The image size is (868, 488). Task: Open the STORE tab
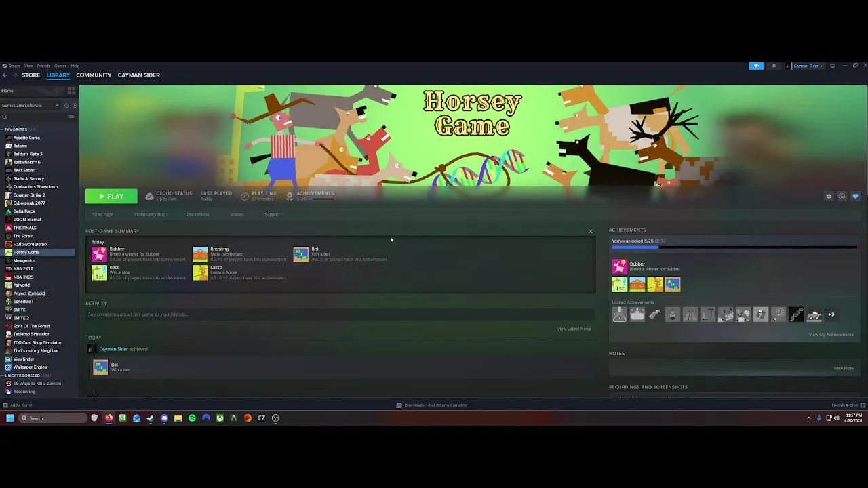point(31,75)
